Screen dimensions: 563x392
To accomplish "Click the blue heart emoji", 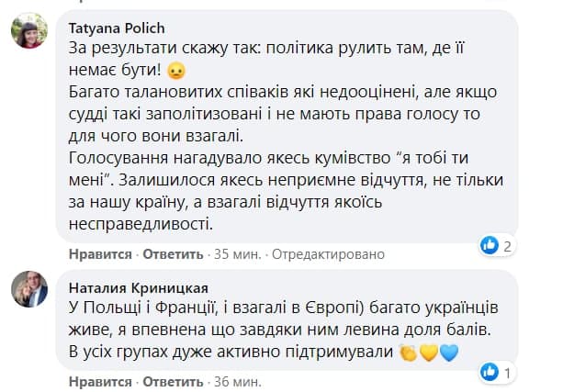I will tap(447, 353).
